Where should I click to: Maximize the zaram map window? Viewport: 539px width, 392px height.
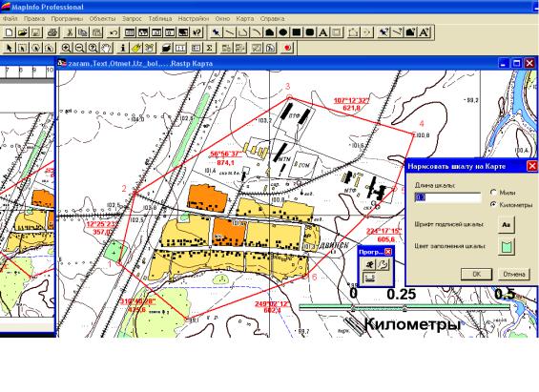(x=517, y=63)
